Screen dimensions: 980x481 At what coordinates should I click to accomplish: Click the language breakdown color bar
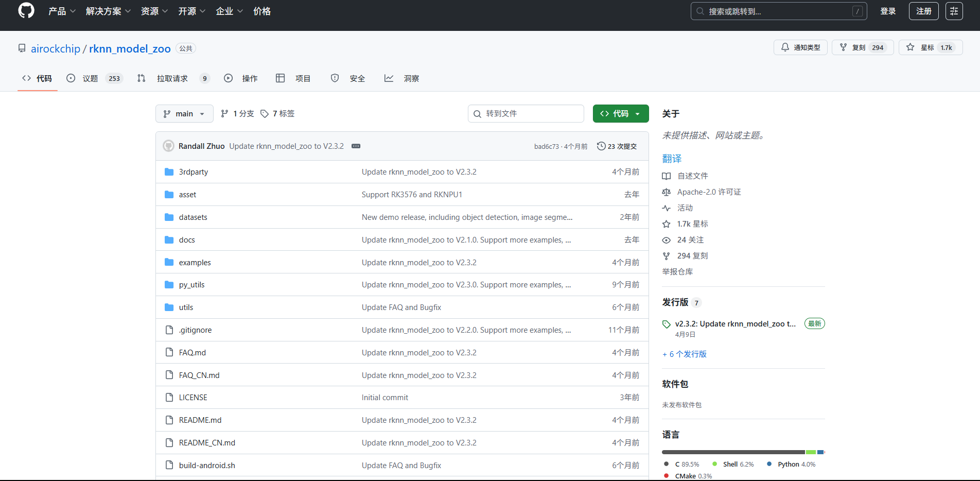743,452
